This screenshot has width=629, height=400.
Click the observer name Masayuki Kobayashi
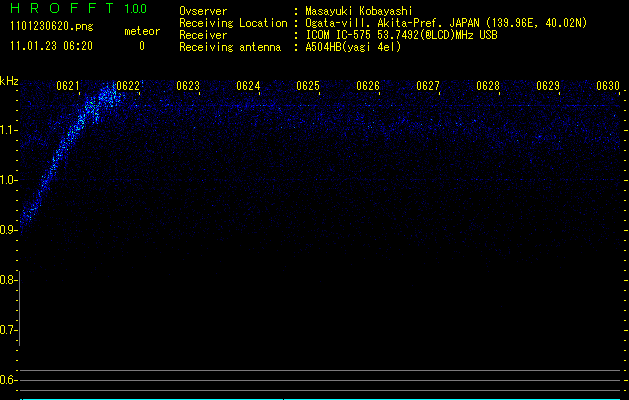tap(359, 11)
